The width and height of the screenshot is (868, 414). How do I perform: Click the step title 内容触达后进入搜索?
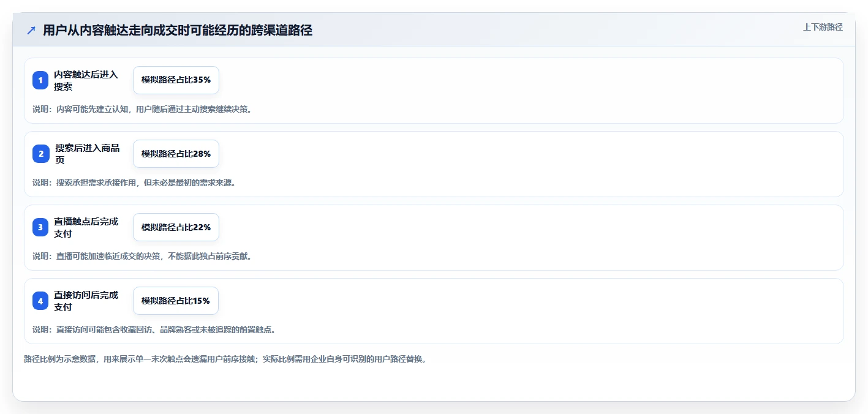[x=86, y=80]
